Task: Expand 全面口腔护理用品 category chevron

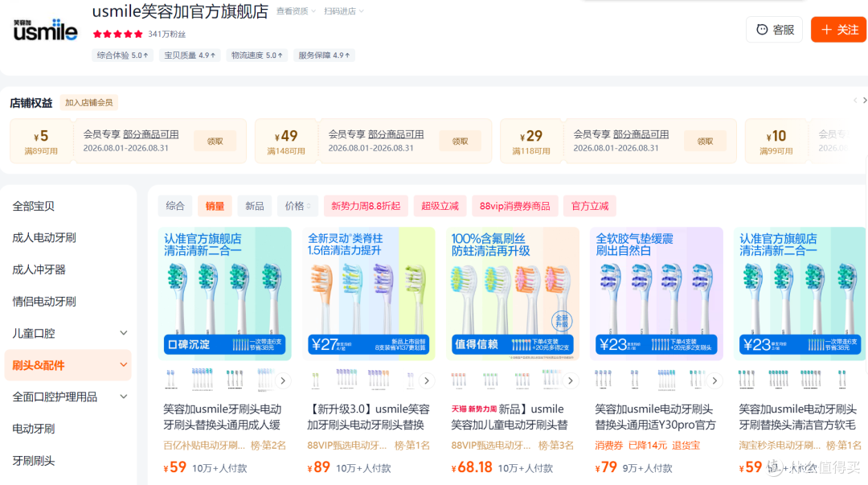Action: (x=124, y=397)
